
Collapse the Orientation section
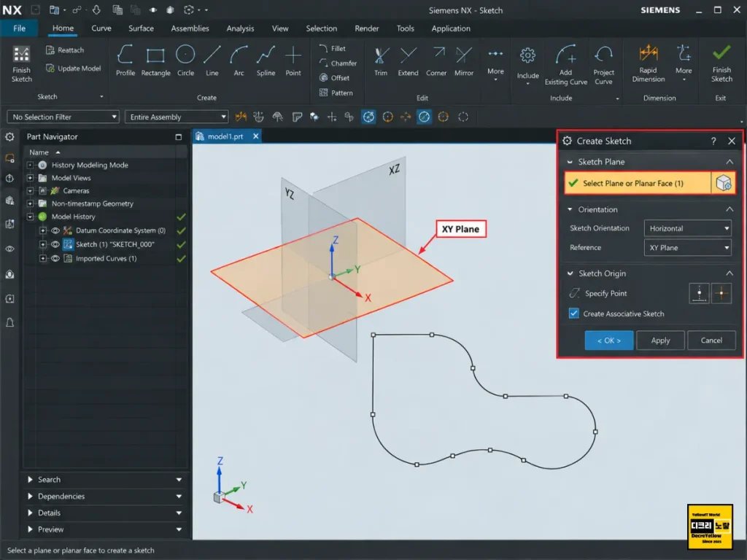click(729, 209)
